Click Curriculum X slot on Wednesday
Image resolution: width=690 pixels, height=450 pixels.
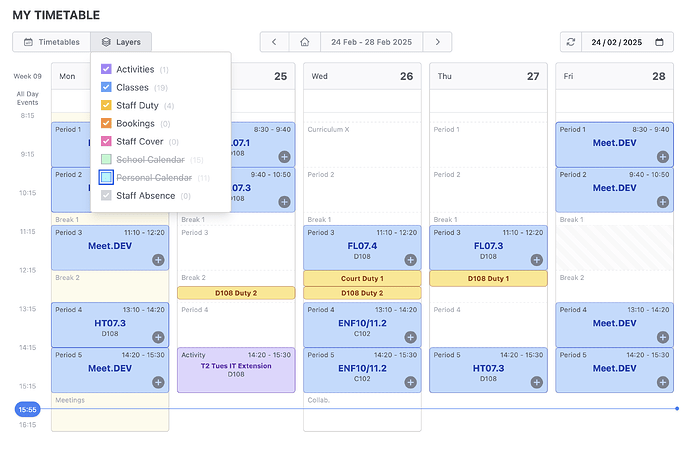pos(362,145)
